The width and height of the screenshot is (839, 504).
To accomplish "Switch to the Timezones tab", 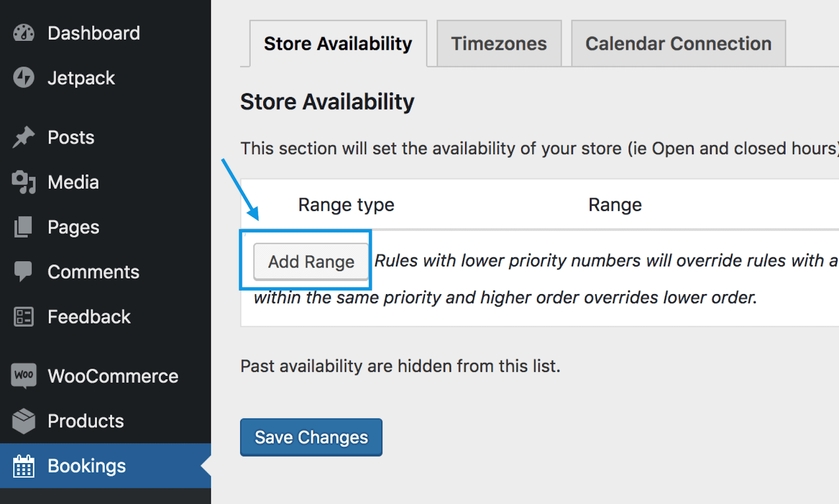I will coord(499,44).
